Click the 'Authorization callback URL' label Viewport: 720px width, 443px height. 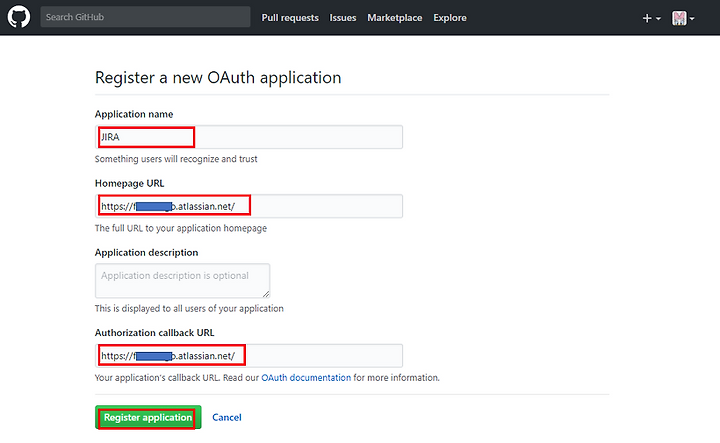tap(154, 333)
